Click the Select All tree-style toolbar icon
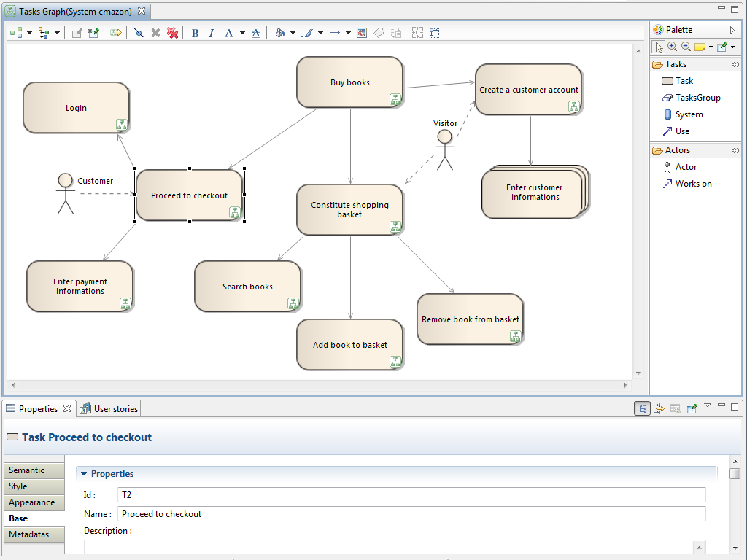747x560 pixels. (44, 33)
